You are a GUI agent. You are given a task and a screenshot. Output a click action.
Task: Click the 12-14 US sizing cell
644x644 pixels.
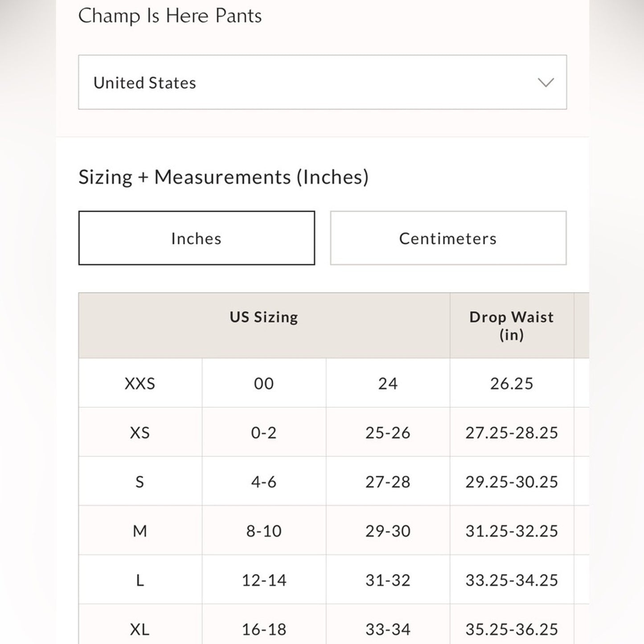point(264,580)
